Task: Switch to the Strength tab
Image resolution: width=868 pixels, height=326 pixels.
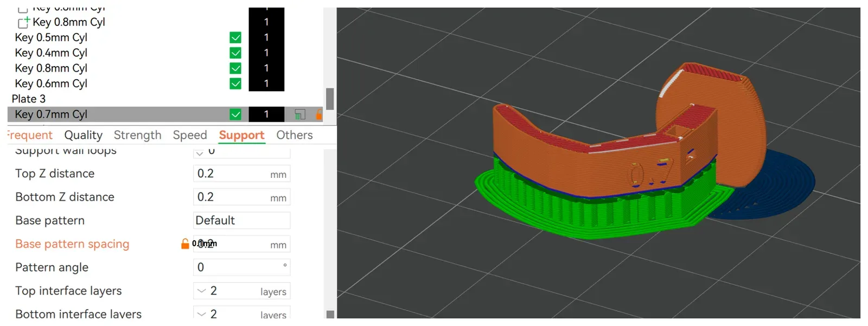Action: point(137,135)
